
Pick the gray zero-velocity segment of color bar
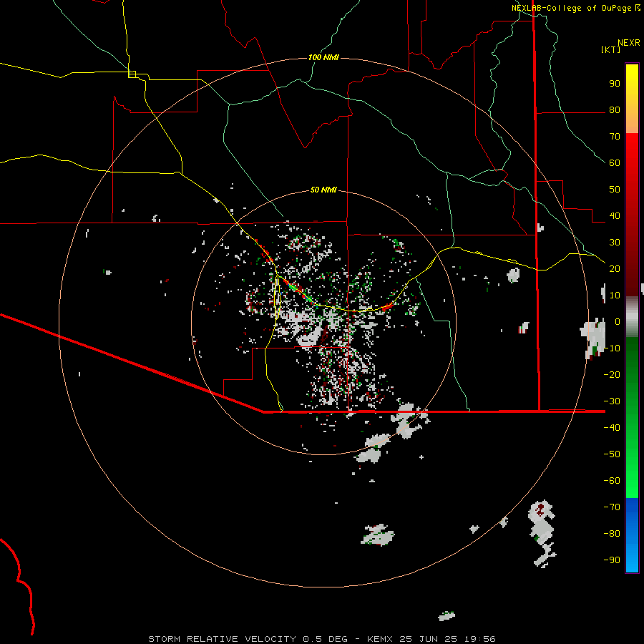click(x=632, y=317)
